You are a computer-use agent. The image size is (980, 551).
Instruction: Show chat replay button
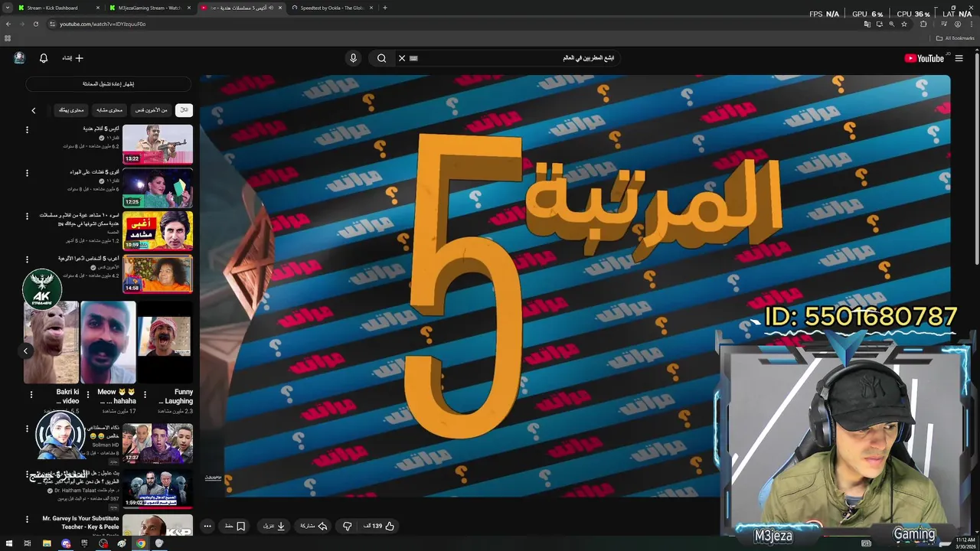tap(108, 84)
